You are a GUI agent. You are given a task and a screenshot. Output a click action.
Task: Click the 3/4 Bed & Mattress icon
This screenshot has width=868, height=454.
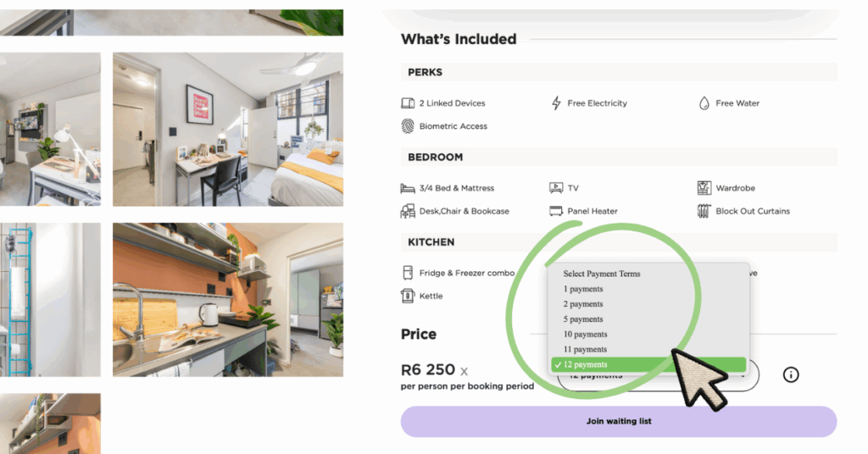click(x=408, y=188)
